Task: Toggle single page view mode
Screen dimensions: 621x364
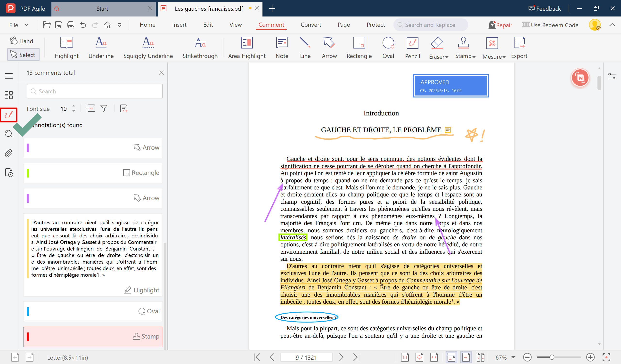Action: tap(466, 357)
